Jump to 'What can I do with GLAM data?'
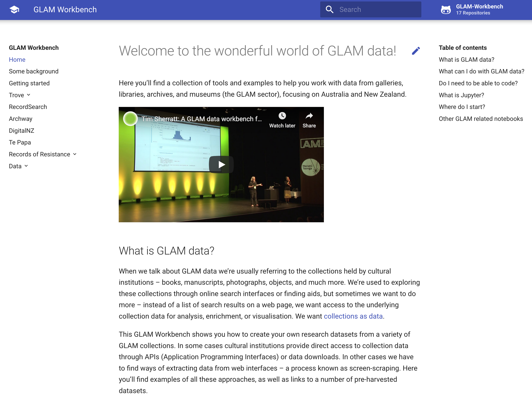 [x=481, y=71]
